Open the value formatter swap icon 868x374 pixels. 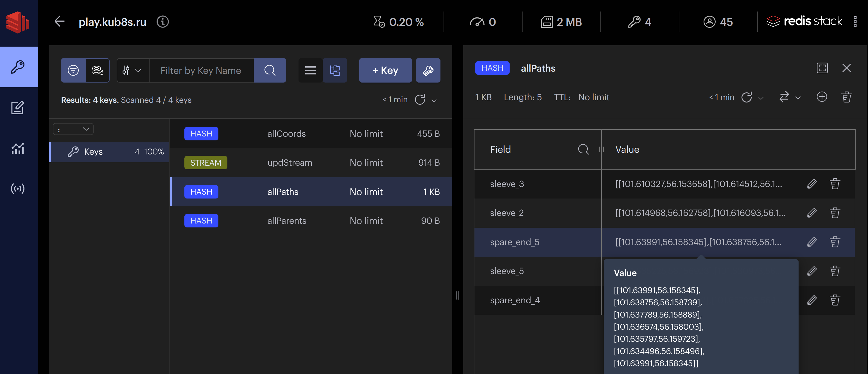pyautogui.click(x=784, y=97)
